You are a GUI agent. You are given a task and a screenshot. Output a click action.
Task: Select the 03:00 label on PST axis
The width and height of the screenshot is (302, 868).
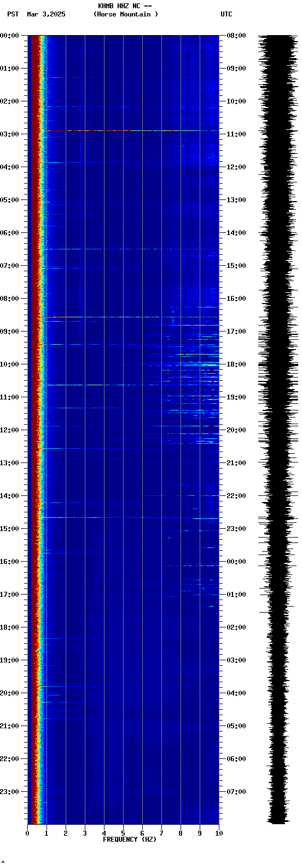[10, 134]
